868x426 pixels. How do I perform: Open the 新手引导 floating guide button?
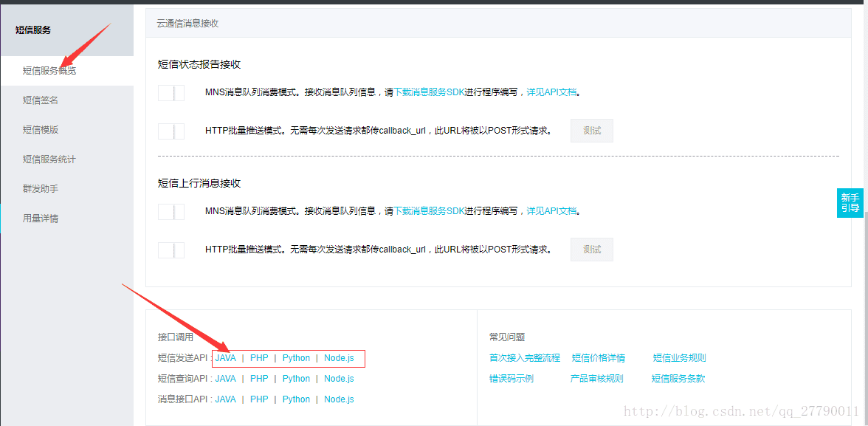pyautogui.click(x=850, y=203)
